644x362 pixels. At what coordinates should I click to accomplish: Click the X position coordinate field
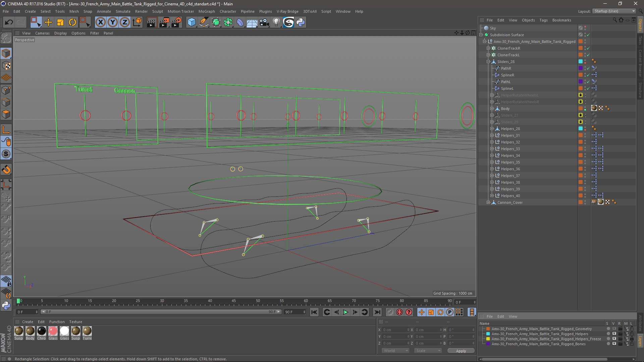coord(395,330)
